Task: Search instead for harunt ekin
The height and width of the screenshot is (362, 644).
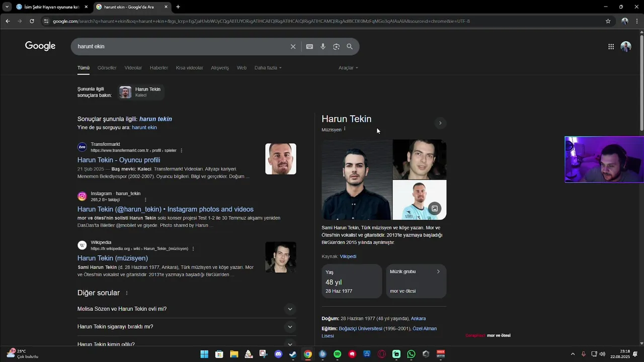Action: click(x=144, y=128)
